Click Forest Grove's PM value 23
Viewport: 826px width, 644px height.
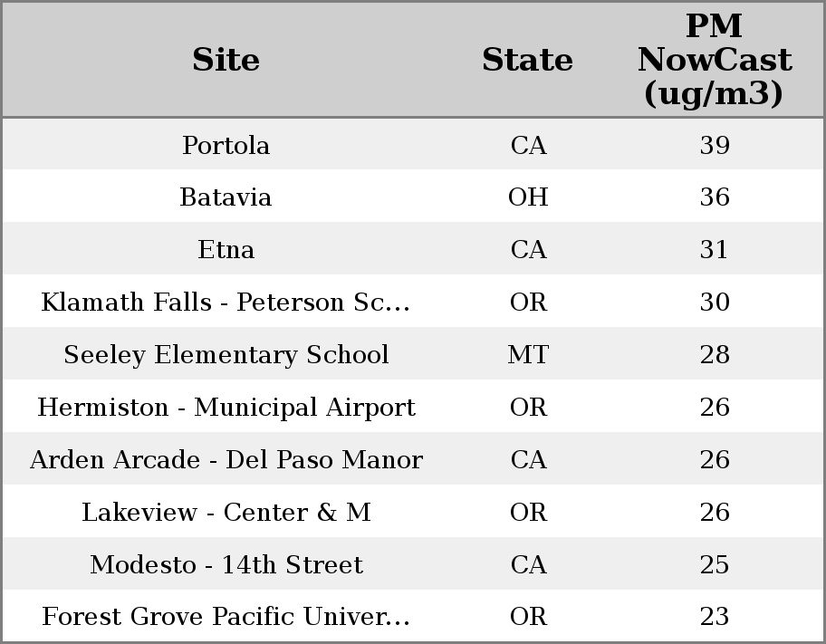click(x=715, y=617)
